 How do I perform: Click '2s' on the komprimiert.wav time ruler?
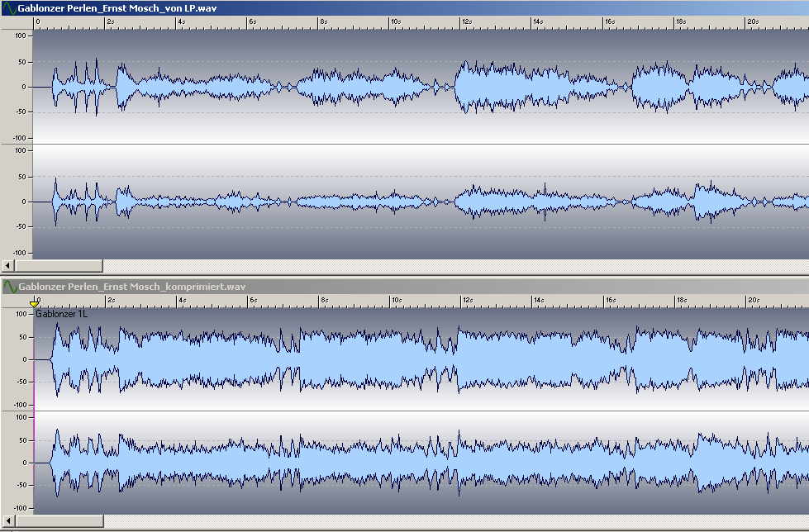pos(112,300)
